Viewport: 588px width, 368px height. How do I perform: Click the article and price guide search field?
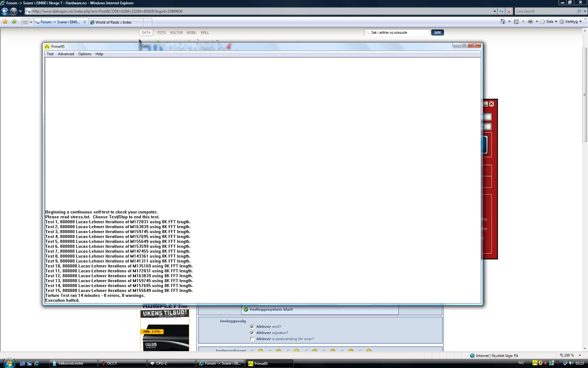(x=397, y=33)
